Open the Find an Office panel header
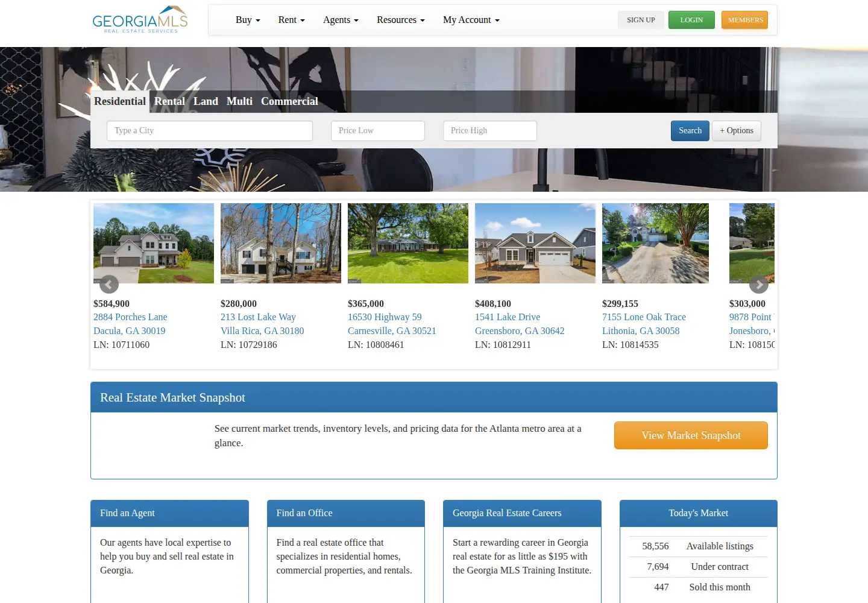Image resolution: width=868 pixels, height=603 pixels. point(346,513)
